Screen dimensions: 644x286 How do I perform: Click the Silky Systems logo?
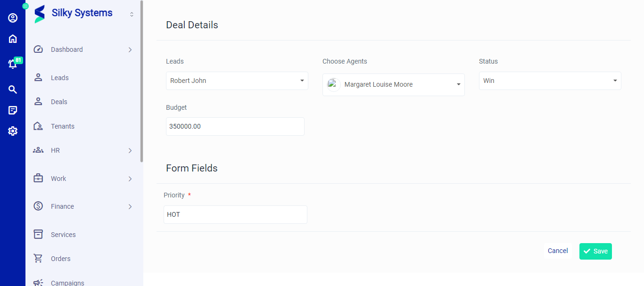40,14
